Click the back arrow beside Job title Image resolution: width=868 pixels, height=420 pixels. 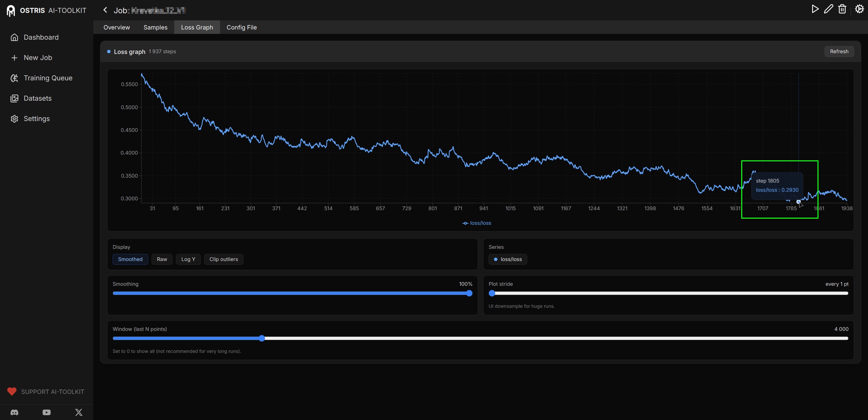pos(105,10)
